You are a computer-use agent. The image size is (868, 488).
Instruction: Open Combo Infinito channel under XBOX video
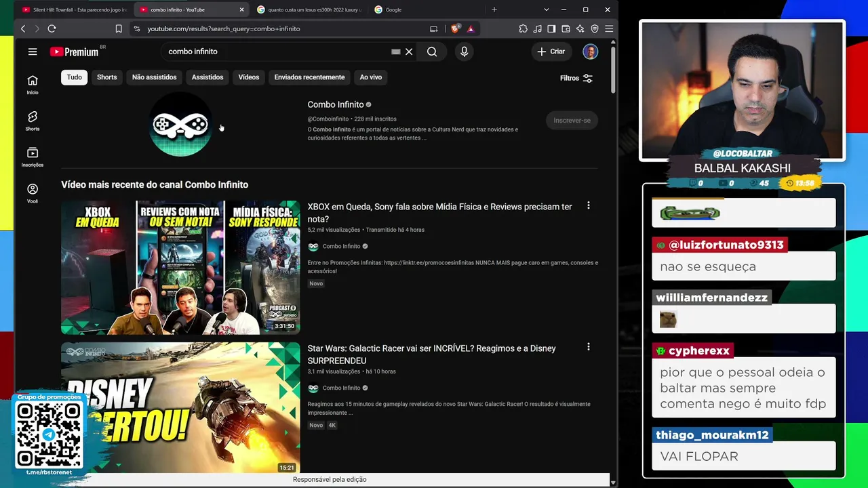pos(341,246)
